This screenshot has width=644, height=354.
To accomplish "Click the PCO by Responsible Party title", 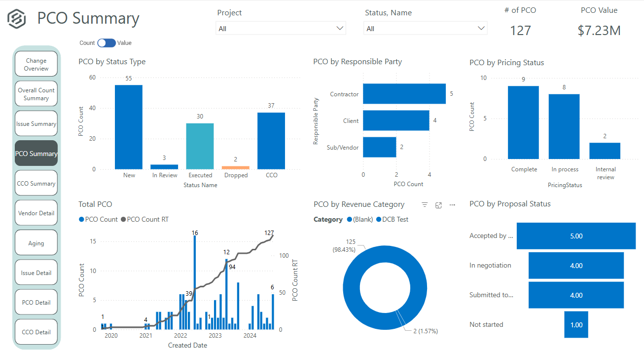I will (x=358, y=62).
